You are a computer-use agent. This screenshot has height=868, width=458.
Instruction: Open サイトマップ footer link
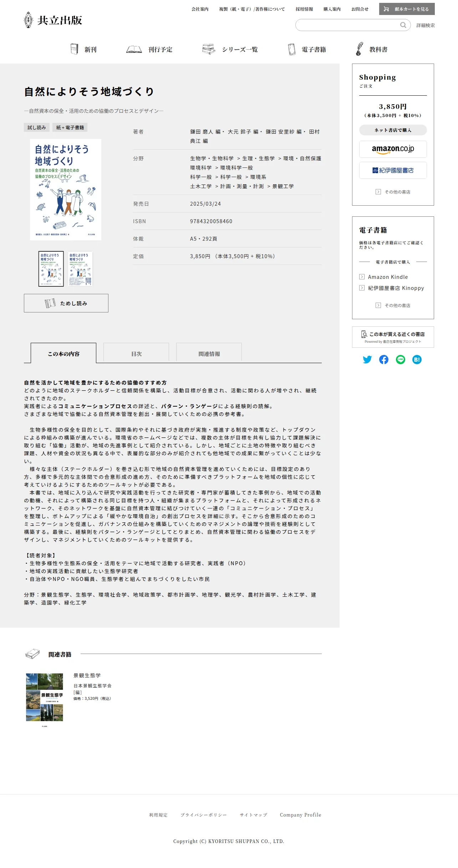pos(253,815)
